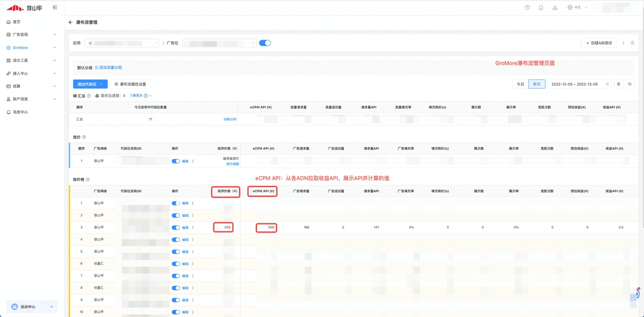
Task: Toggle the switch in the 竞价 row
Action: pos(176,161)
